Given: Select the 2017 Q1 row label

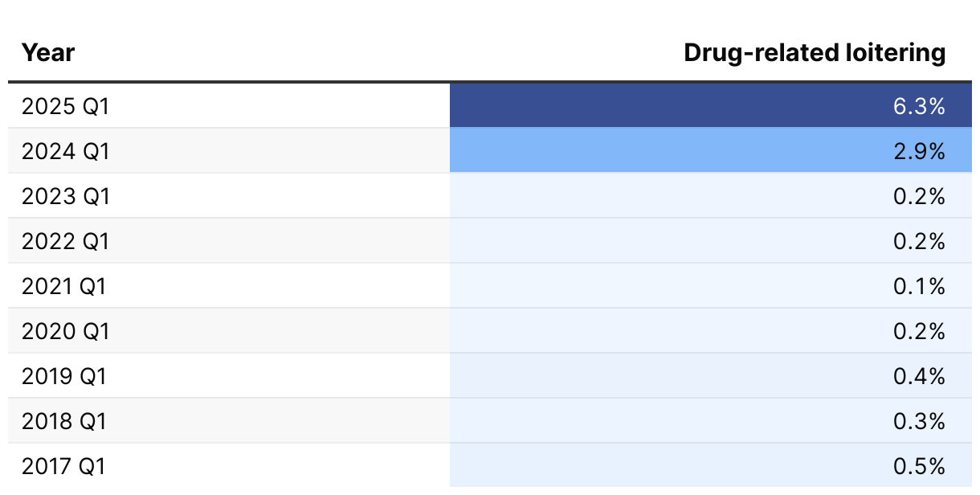Looking at the screenshot, I should coord(64,466).
